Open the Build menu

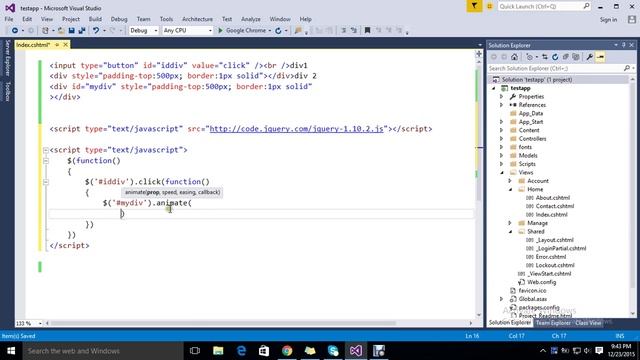(95, 19)
